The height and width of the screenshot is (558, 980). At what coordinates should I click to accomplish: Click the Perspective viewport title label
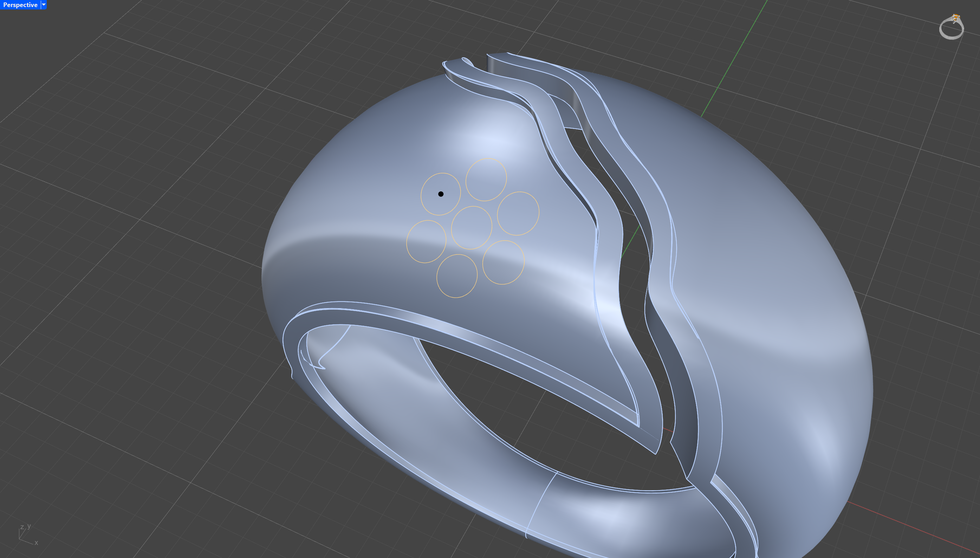click(20, 5)
